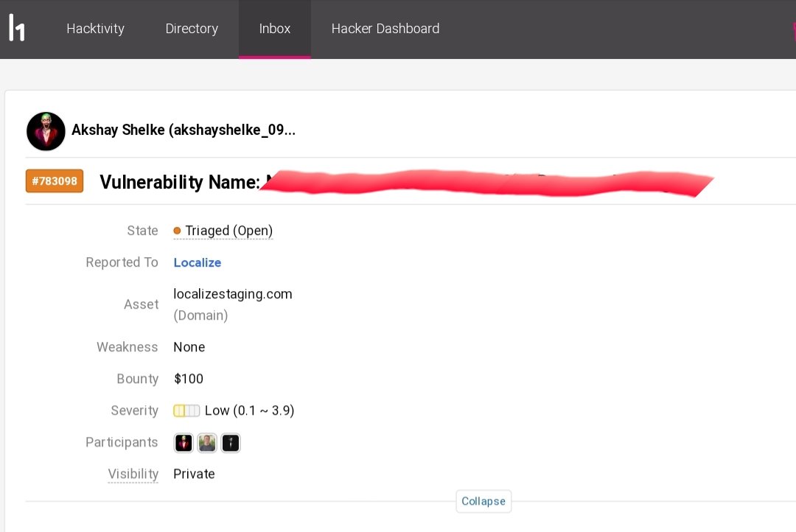Select the localizestaging.com asset text
The image size is (796, 532).
pos(232,294)
